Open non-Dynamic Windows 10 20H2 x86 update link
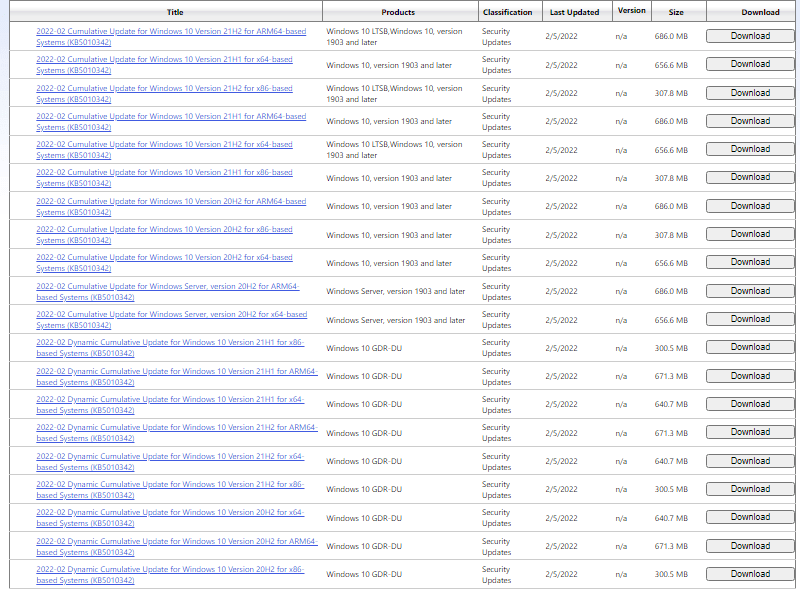This screenshot has height=600, width=800. (164, 235)
